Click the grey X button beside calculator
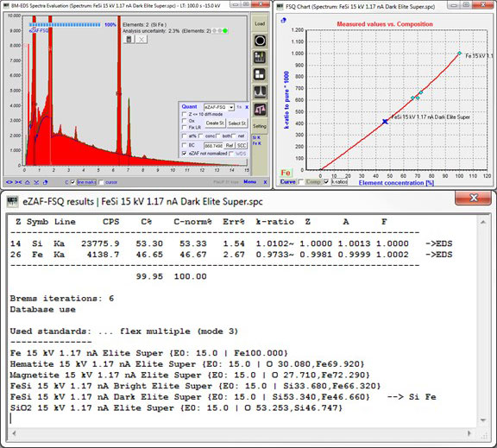Image resolution: width=497 pixels, height=448 pixels. click(x=142, y=40)
